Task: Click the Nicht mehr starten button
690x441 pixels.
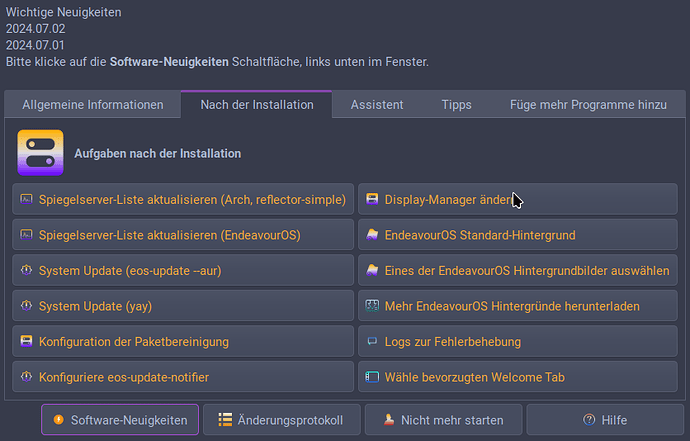Action: (x=444, y=420)
